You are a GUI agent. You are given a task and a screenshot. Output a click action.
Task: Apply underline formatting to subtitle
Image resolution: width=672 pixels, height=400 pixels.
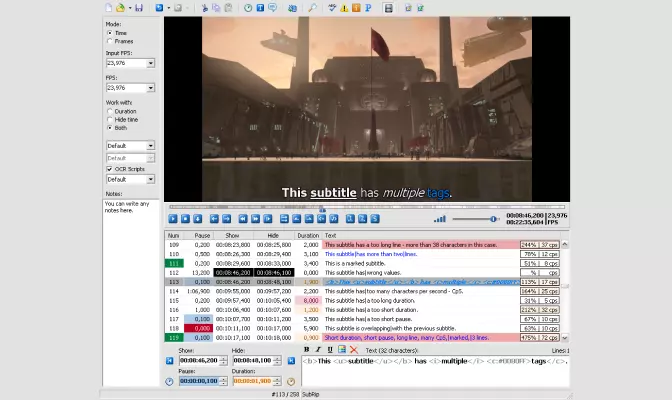[x=330, y=350]
